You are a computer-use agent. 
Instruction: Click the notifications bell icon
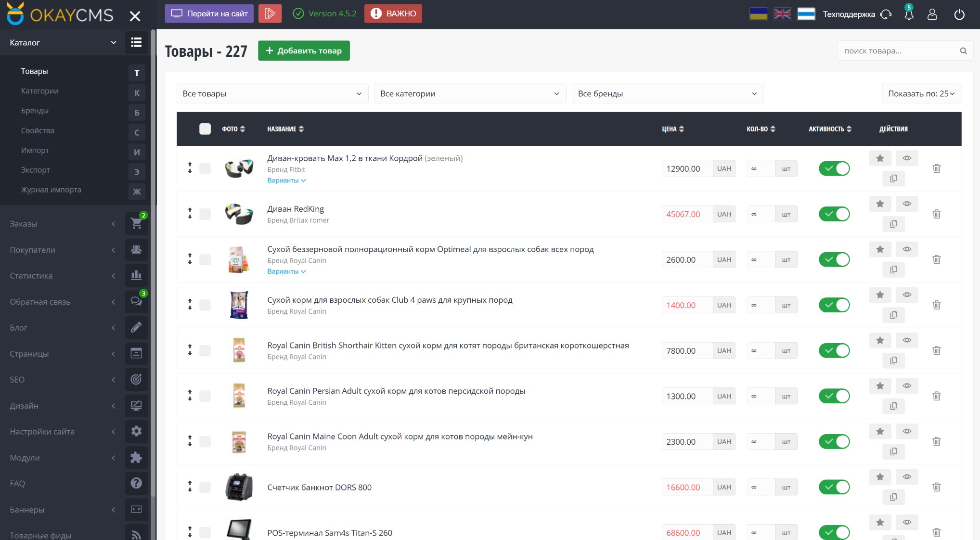pos(909,14)
